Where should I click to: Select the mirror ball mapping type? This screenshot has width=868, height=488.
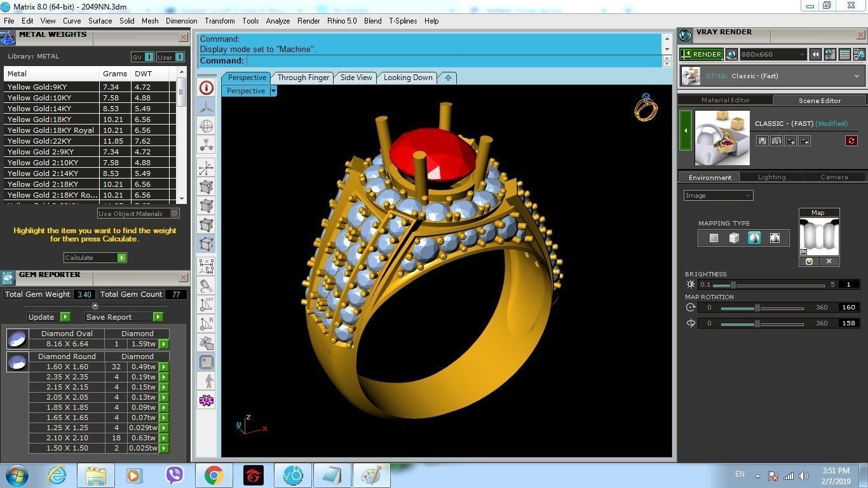pyautogui.click(x=775, y=238)
